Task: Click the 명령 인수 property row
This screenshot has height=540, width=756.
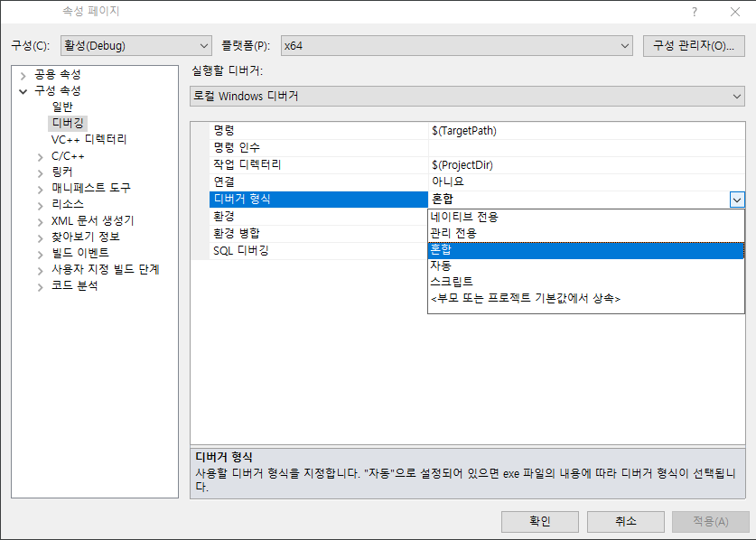Action: (319, 147)
